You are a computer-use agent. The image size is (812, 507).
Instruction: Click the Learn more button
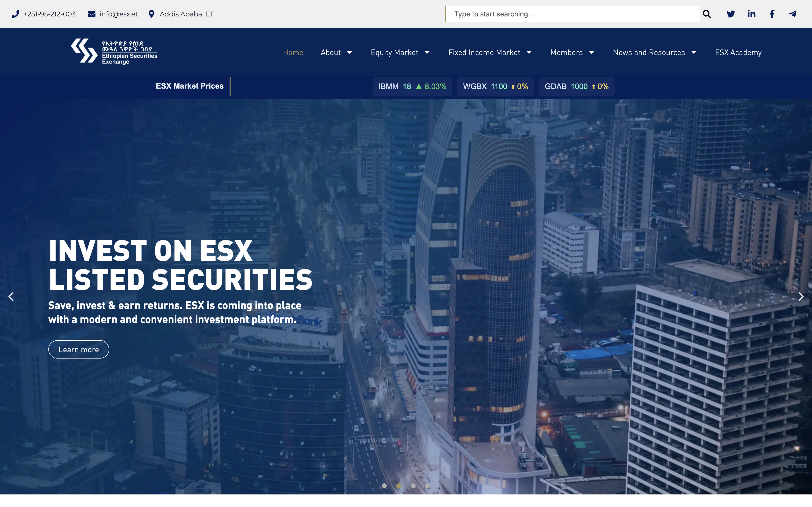pyautogui.click(x=79, y=349)
